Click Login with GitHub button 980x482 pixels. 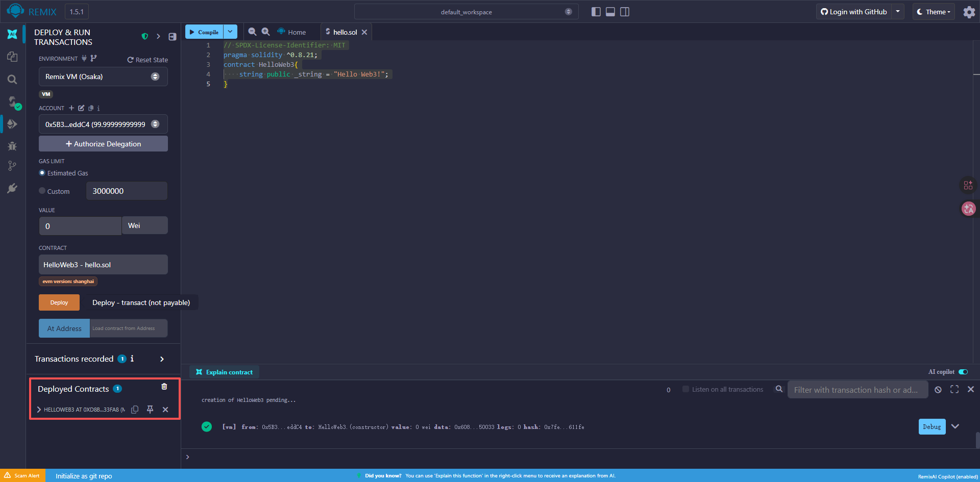pos(854,12)
